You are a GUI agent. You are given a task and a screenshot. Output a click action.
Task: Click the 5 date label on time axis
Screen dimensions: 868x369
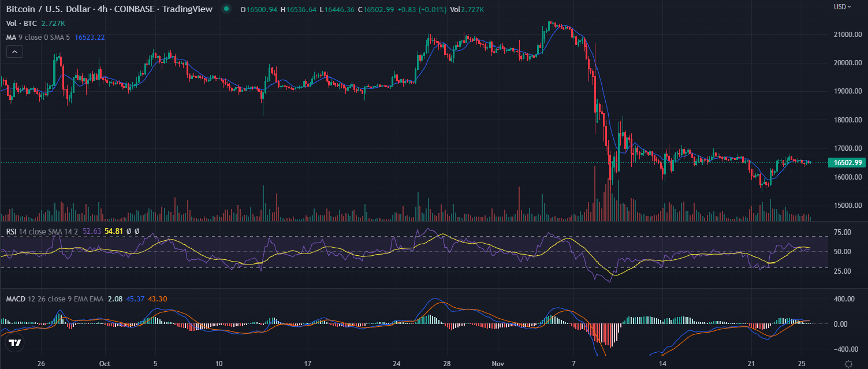[x=155, y=364]
